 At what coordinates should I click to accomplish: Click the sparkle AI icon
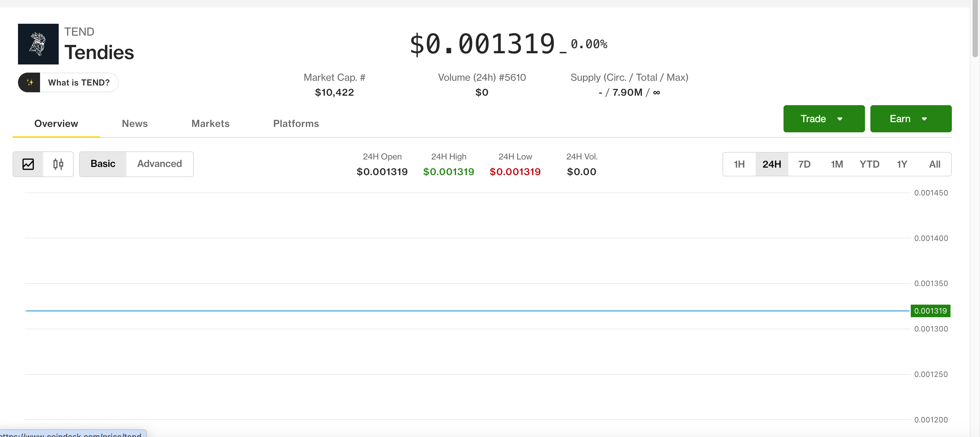coord(30,82)
